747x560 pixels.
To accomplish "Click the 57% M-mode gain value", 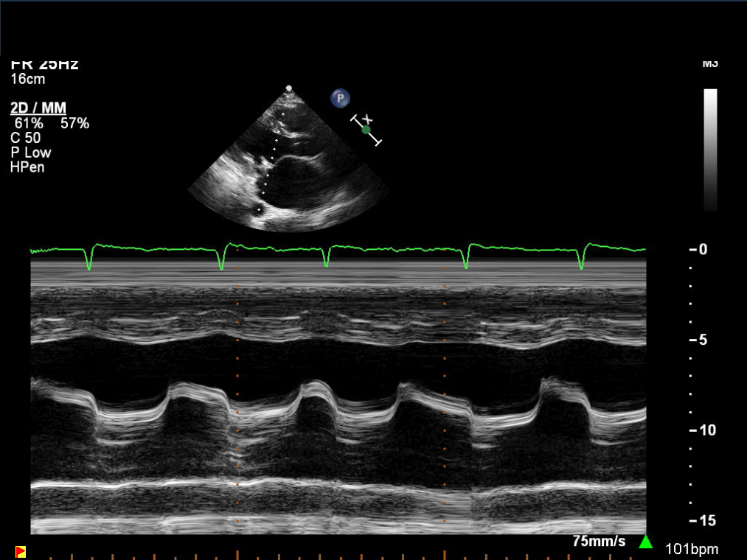I will pyautogui.click(x=74, y=124).
